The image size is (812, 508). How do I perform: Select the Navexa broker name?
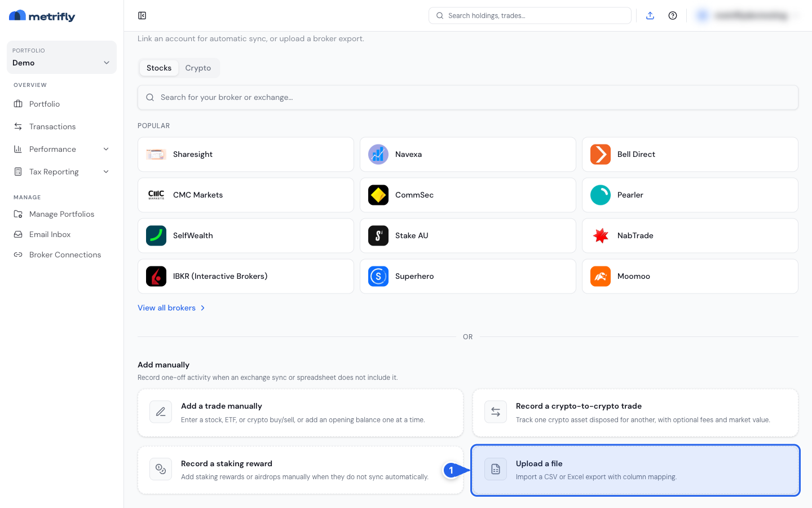(x=408, y=154)
